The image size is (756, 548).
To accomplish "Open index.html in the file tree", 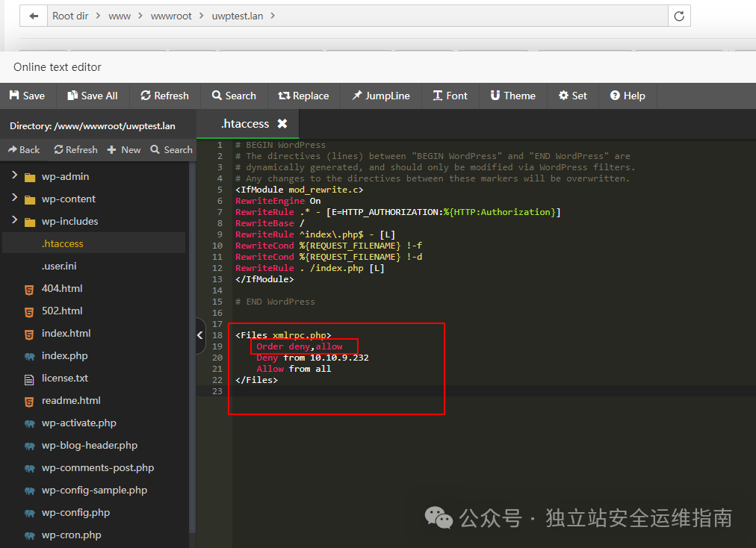I will 66,333.
